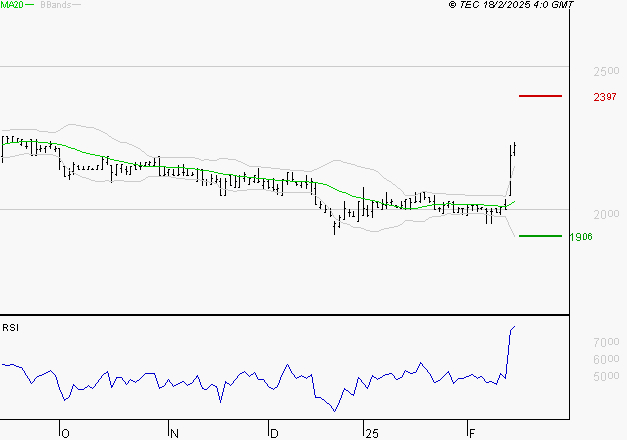Click the 2500 price axis label

606,72
